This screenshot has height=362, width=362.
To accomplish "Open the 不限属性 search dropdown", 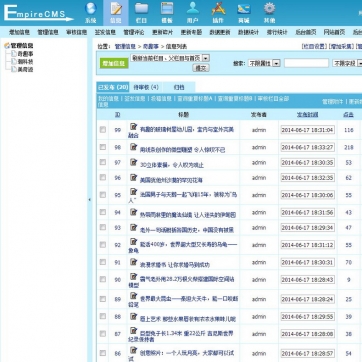I will click(264, 63).
